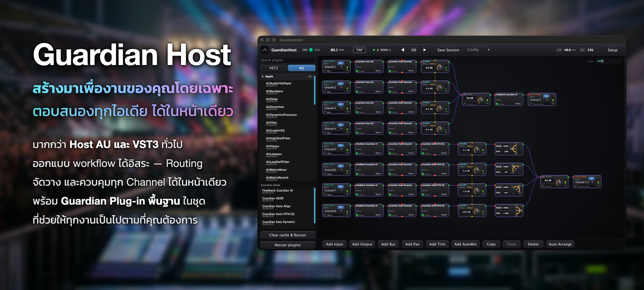Open the Channel 1 input dropdown
Screen dimensions: 644x290
[333, 67]
